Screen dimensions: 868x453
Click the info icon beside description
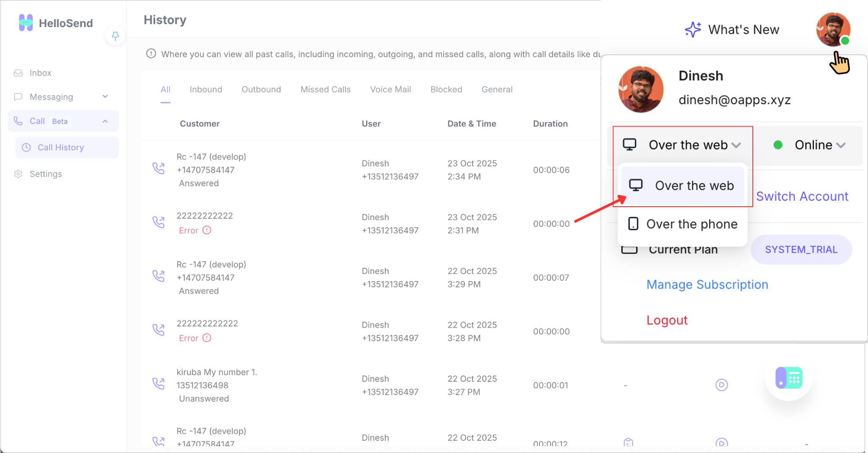pyautogui.click(x=151, y=54)
